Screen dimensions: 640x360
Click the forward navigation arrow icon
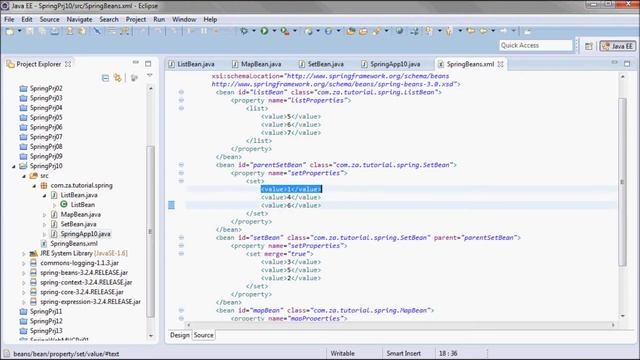504,31
